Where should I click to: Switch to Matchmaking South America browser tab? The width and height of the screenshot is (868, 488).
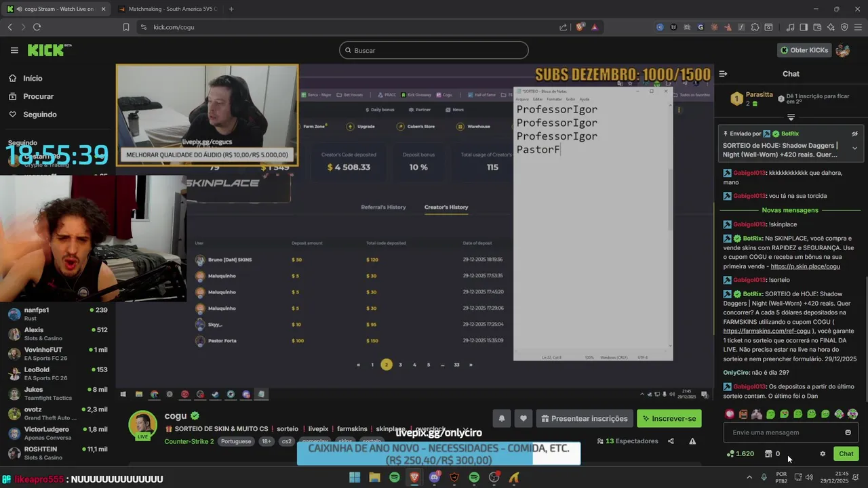coord(167,9)
